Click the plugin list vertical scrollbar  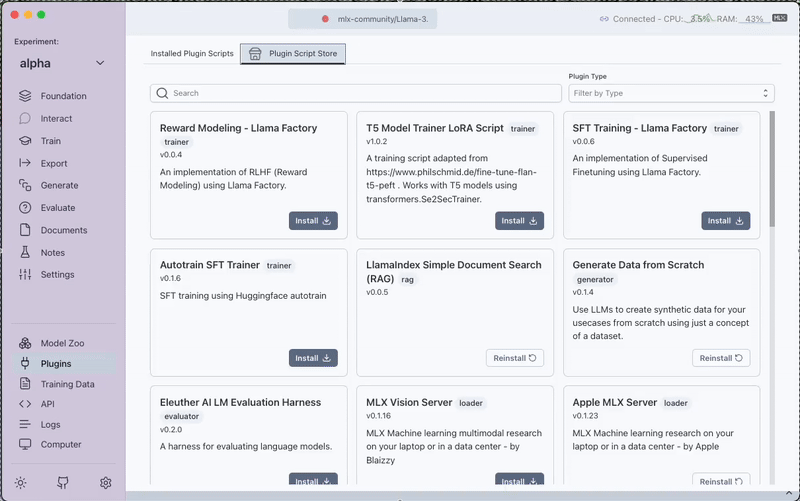tap(771, 170)
